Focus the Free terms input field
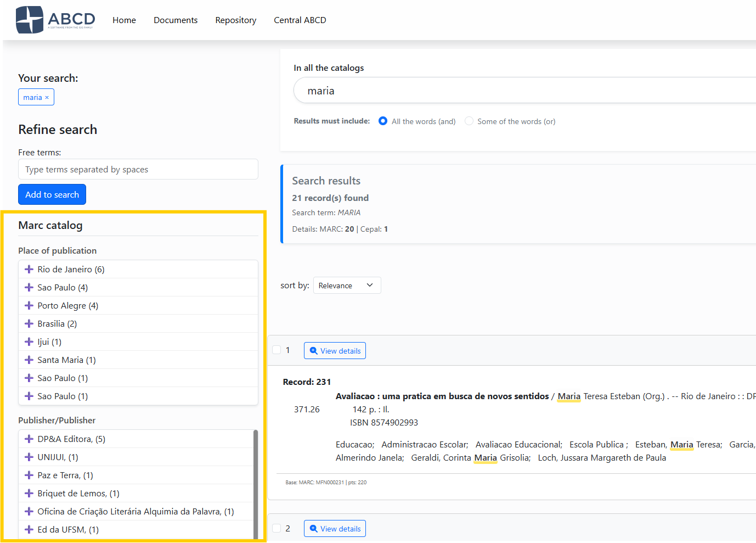The image size is (756, 543). [138, 169]
